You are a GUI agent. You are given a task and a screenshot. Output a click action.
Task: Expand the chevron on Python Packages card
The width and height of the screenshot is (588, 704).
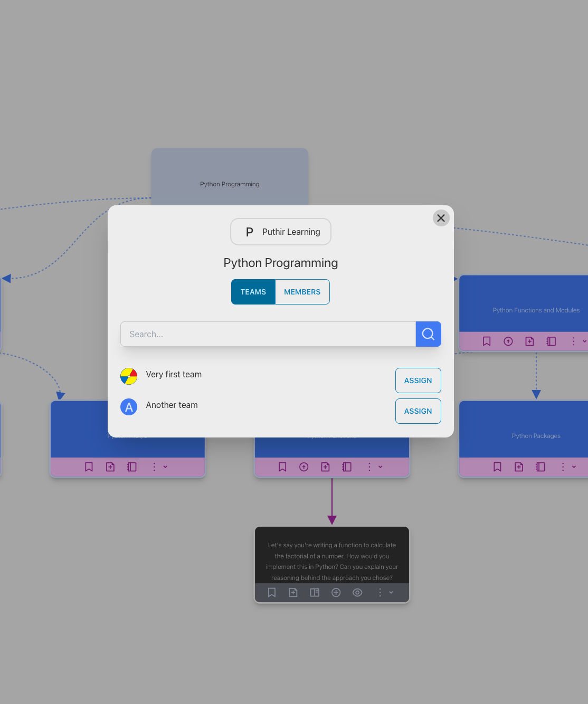coord(574,467)
